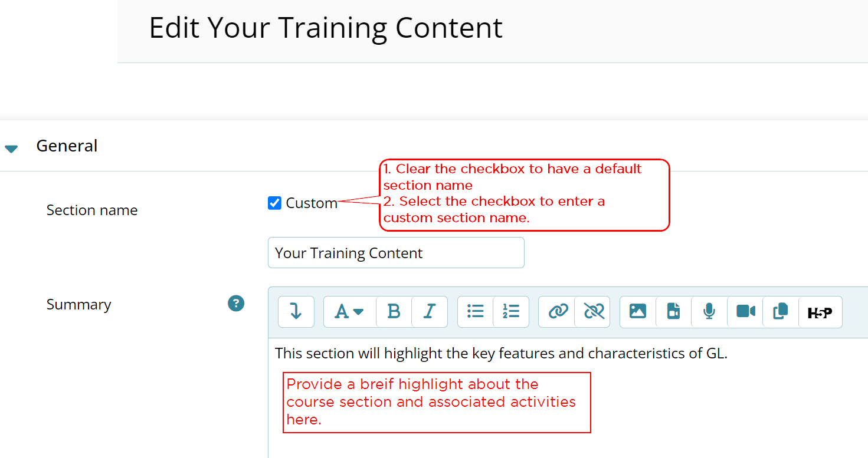Click the Section name text field
The height and width of the screenshot is (458, 868).
coord(395,253)
